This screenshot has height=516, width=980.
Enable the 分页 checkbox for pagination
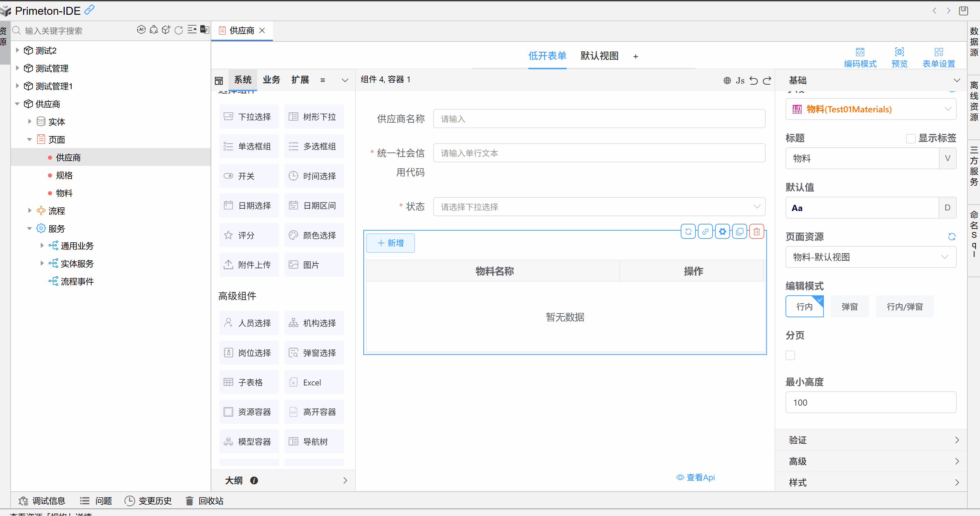(x=790, y=355)
